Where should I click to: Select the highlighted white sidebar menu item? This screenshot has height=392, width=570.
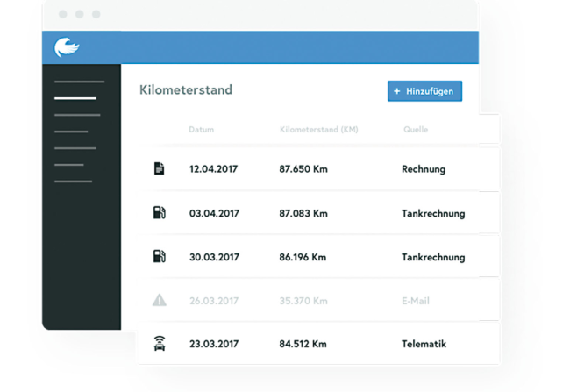coord(75,98)
